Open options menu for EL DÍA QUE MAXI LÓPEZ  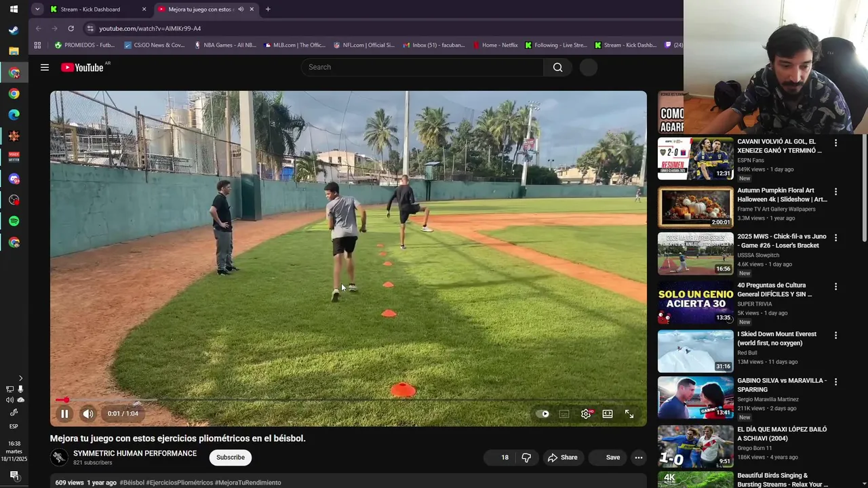835,431
